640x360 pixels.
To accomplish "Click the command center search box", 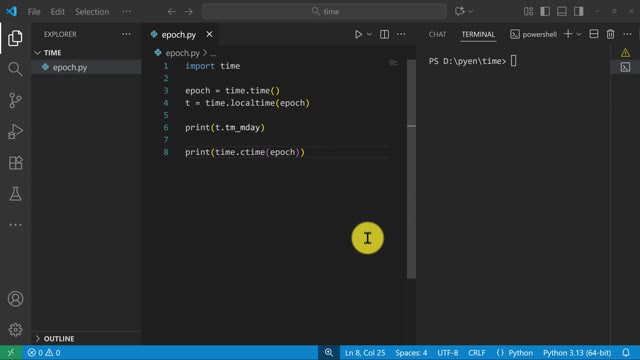I will click(324, 11).
